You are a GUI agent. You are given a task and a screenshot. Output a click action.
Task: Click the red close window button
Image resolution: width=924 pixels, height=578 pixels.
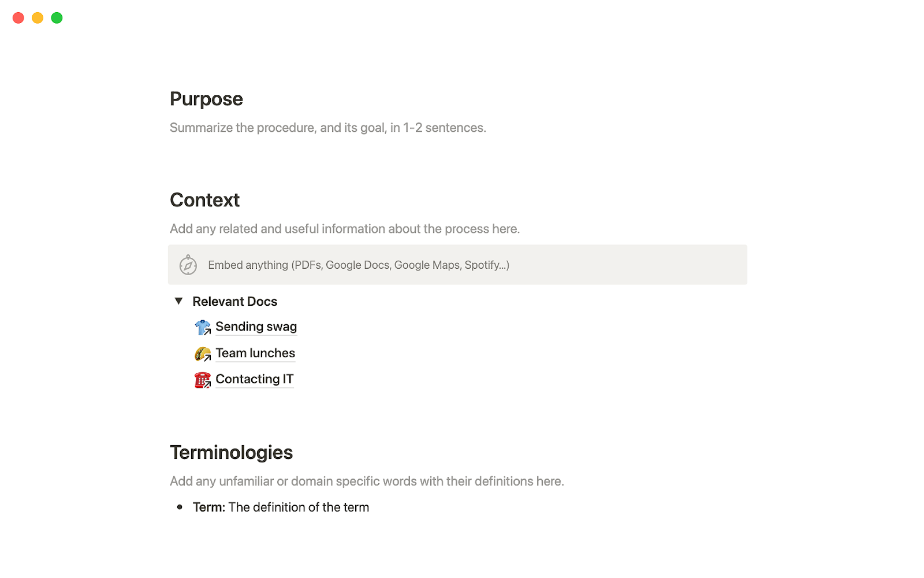(x=18, y=18)
